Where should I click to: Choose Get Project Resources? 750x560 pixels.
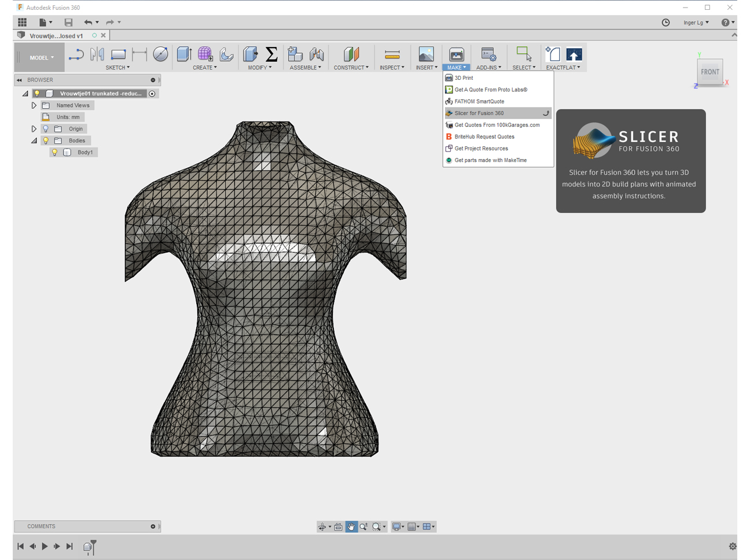tap(498, 149)
